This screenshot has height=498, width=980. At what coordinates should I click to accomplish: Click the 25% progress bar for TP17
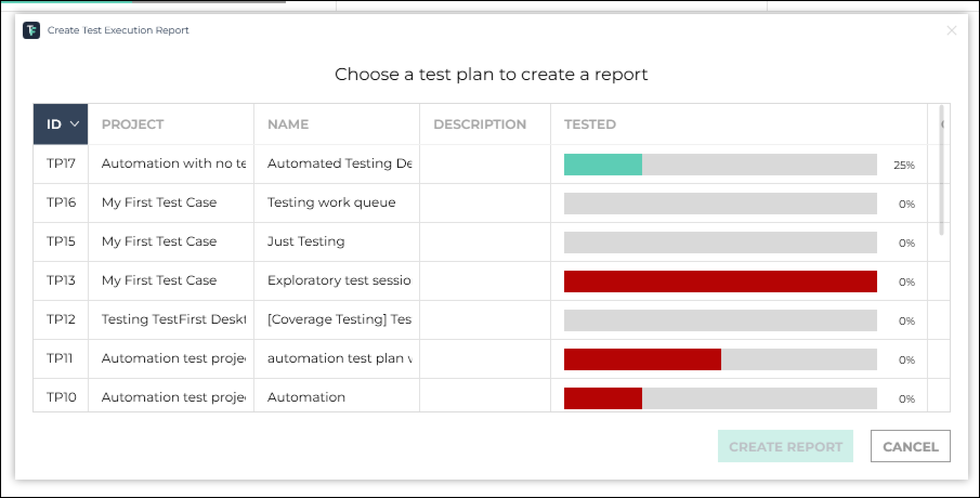click(603, 163)
